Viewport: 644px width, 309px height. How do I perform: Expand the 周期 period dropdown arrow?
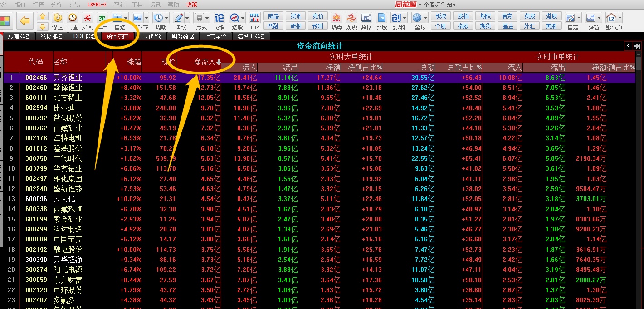point(166,18)
